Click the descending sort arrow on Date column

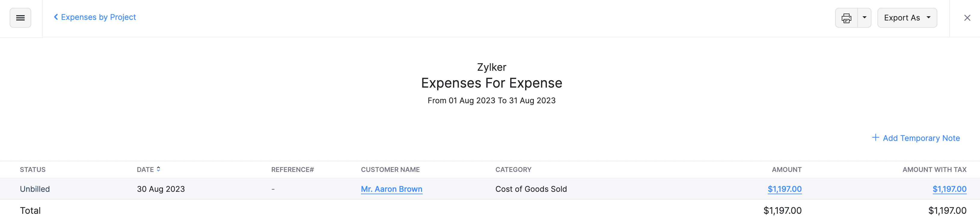coord(159,171)
